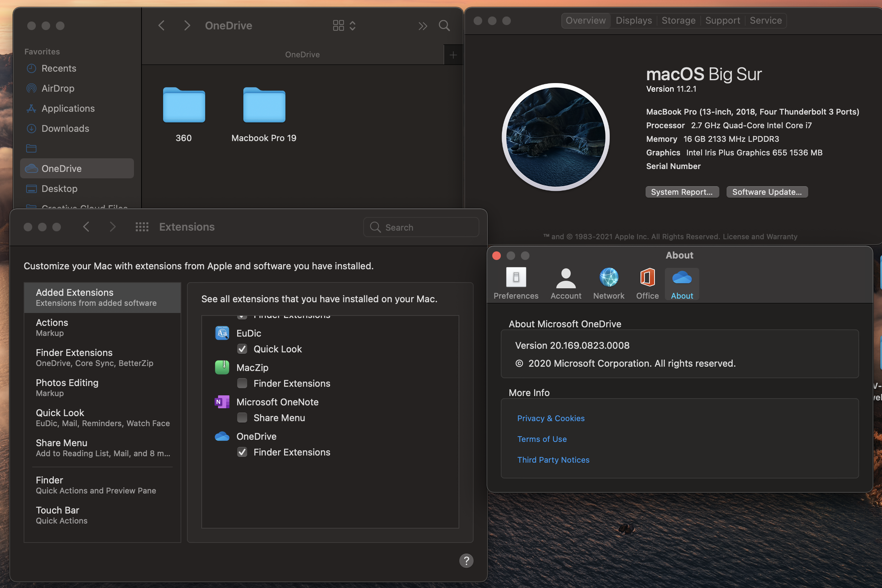
Task: Enable Microsoft OneNote Share Menu checkbox
Action: [242, 418]
